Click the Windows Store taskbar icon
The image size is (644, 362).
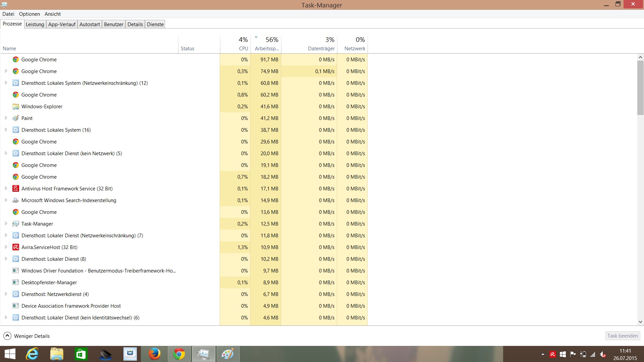[x=81, y=354]
